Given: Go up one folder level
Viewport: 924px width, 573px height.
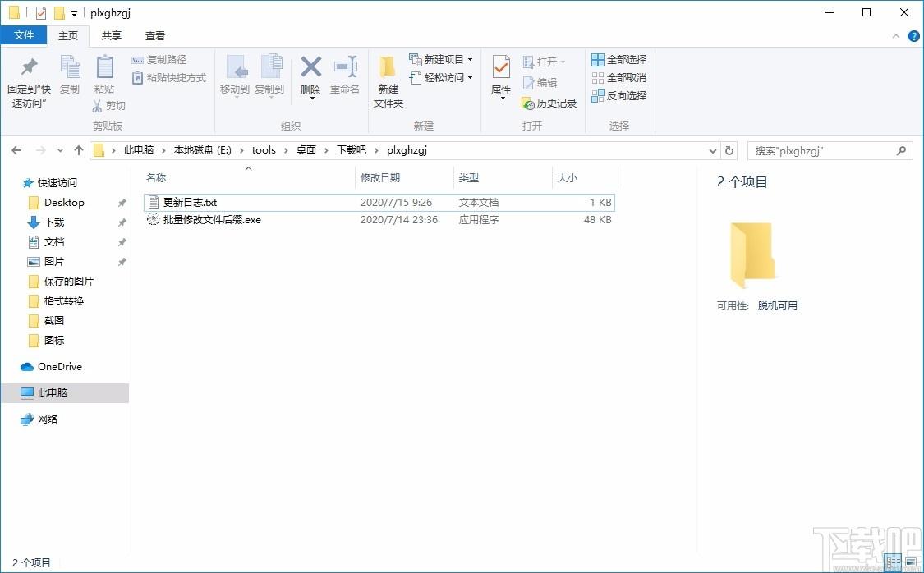Looking at the screenshot, I should click(79, 150).
